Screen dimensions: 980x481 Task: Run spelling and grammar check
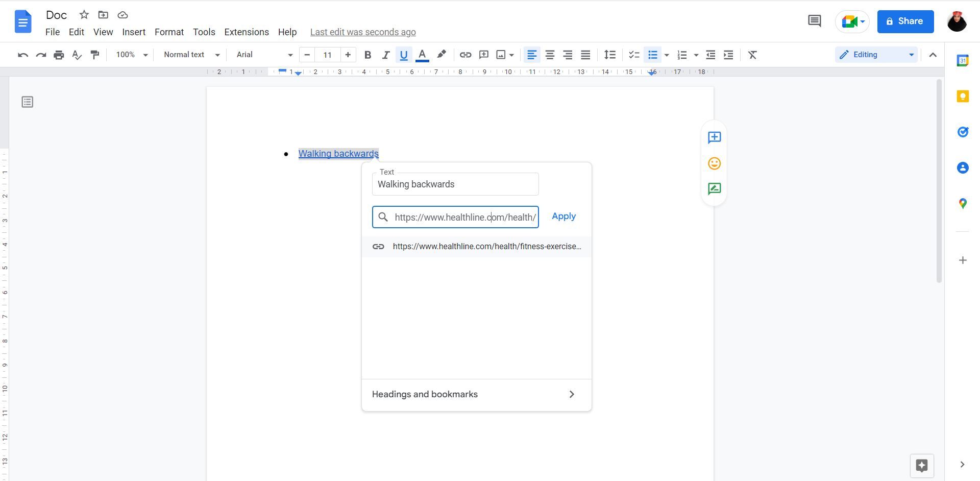coord(77,55)
